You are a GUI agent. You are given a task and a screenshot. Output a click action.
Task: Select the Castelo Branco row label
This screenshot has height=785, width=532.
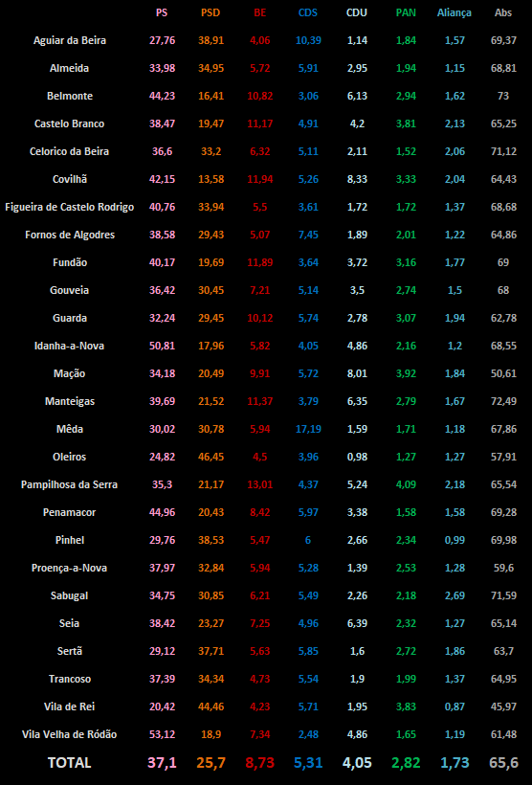coord(70,123)
